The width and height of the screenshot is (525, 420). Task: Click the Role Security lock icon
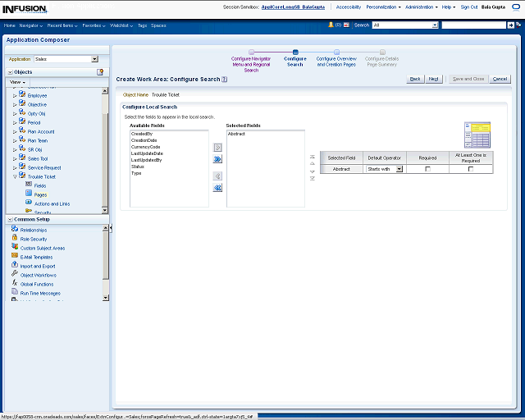[15, 239]
